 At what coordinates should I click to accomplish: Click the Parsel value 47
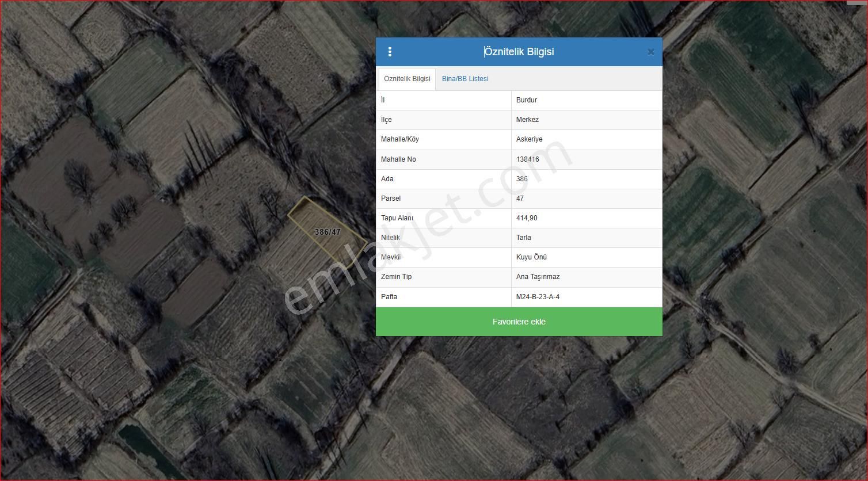coord(520,198)
